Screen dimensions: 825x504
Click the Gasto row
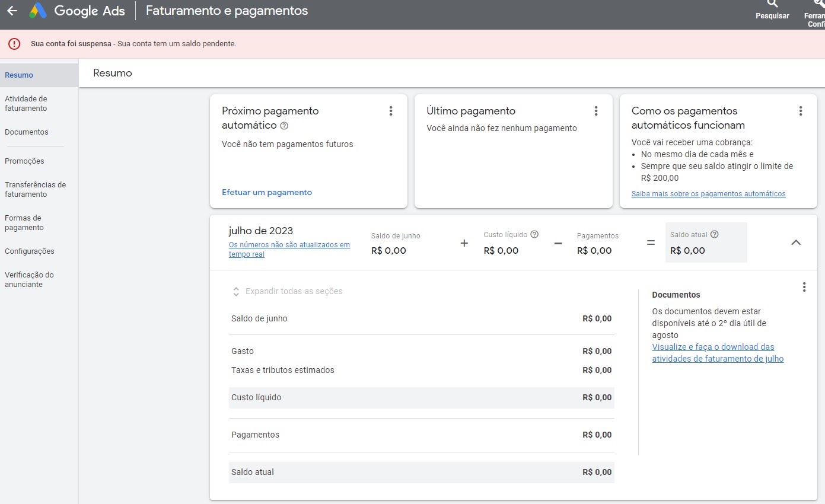421,351
